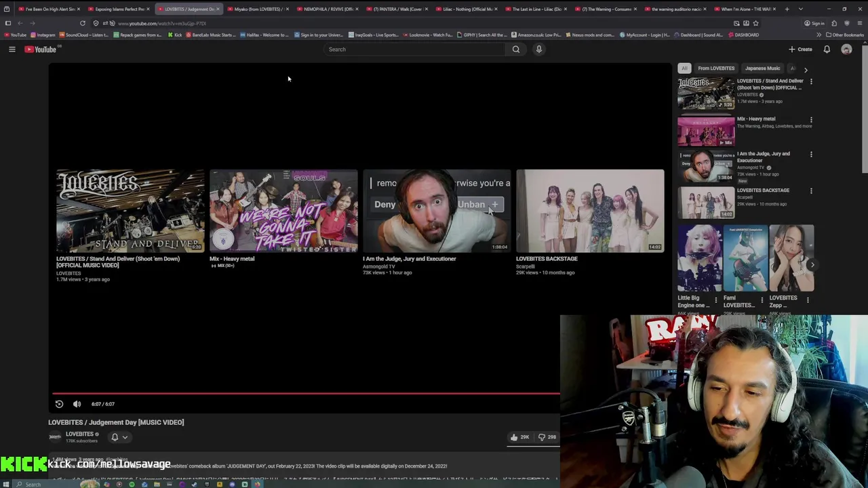868x488 pixels.
Task: Open subscription notification bell dropdown
Action: [x=119, y=437]
